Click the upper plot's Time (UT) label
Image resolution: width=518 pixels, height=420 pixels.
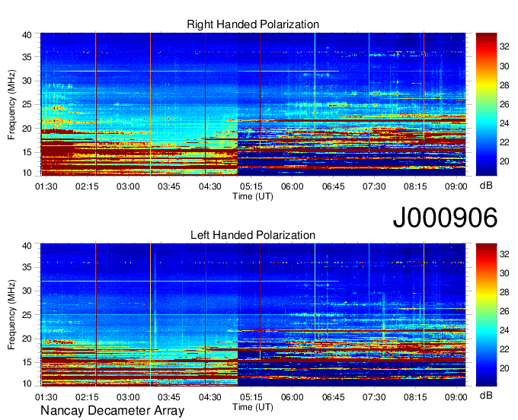point(253,196)
